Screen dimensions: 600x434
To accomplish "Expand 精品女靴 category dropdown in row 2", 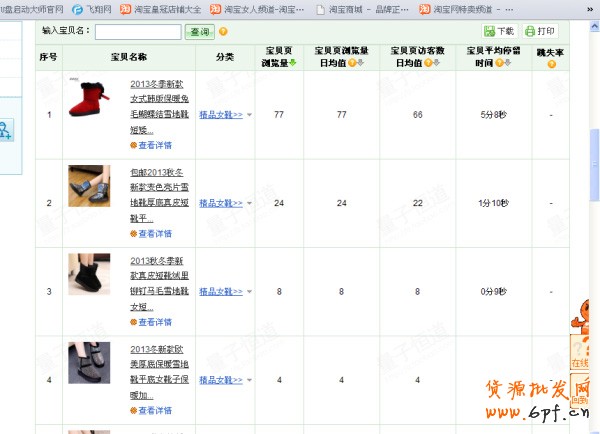I will point(249,203).
